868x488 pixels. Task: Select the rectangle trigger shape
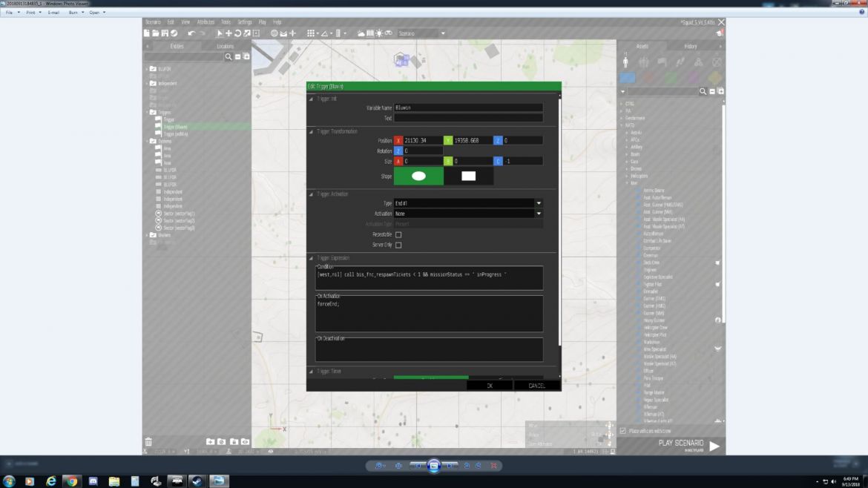(468, 176)
